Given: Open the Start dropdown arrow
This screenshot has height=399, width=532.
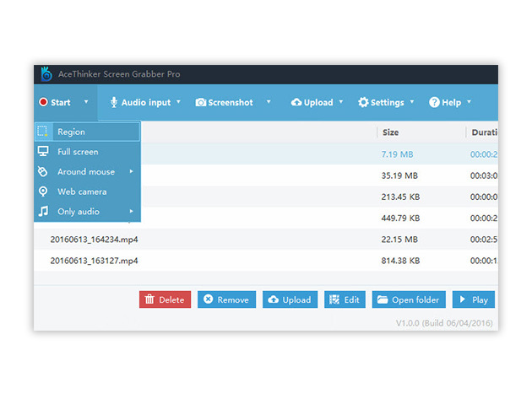Looking at the screenshot, I should [86, 101].
